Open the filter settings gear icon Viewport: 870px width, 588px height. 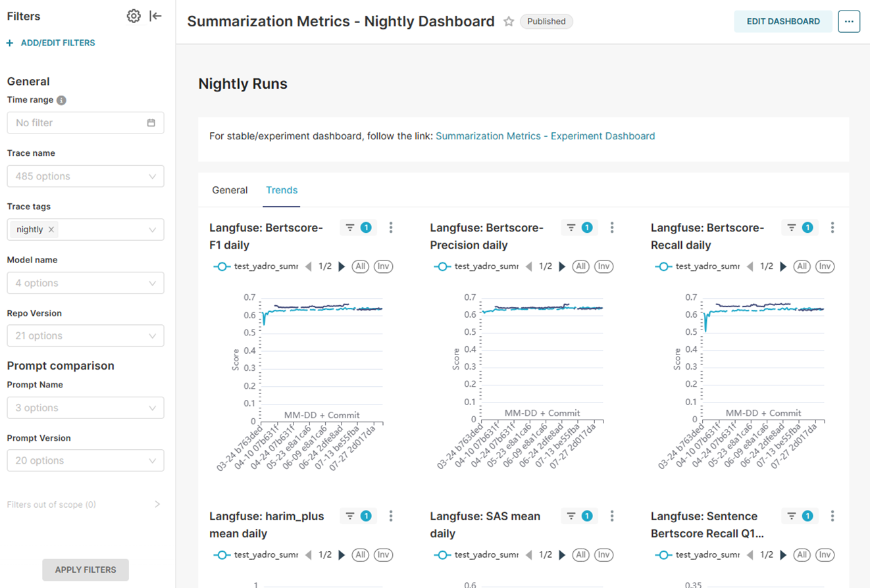[134, 16]
